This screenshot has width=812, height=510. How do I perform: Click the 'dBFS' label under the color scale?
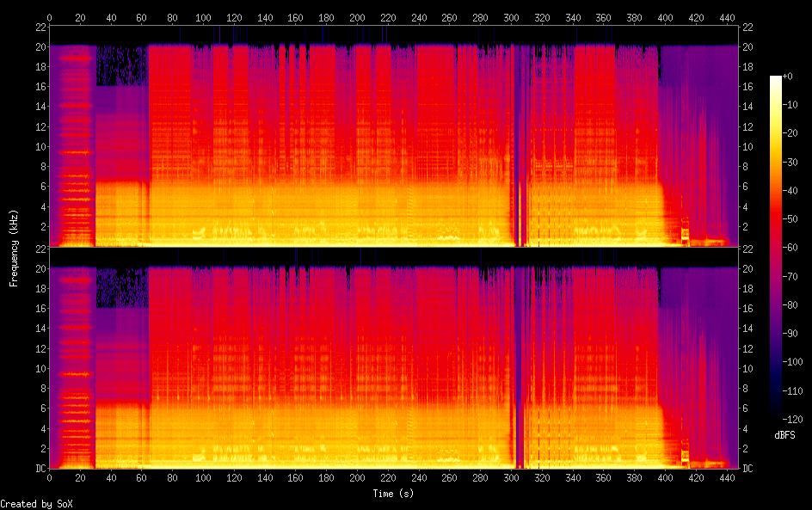pyautogui.click(x=784, y=436)
